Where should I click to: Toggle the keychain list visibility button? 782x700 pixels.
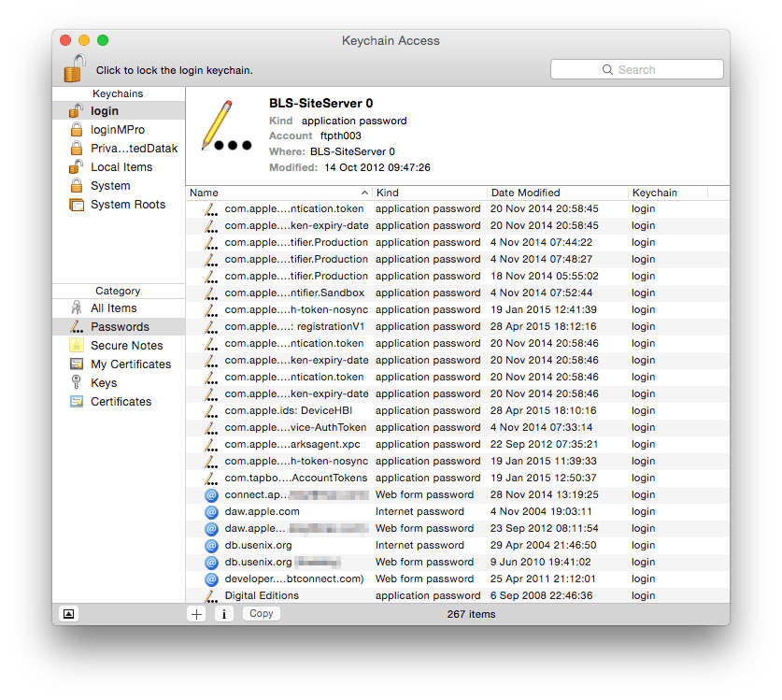tap(68, 614)
